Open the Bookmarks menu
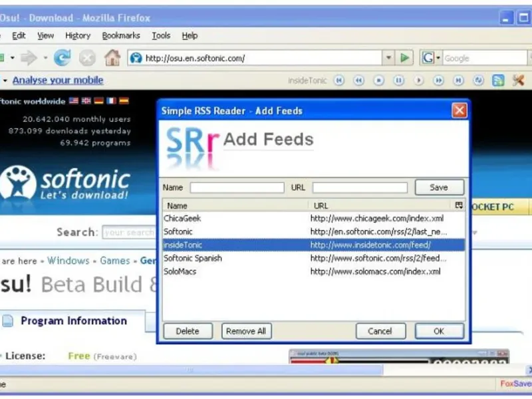 click(x=121, y=36)
